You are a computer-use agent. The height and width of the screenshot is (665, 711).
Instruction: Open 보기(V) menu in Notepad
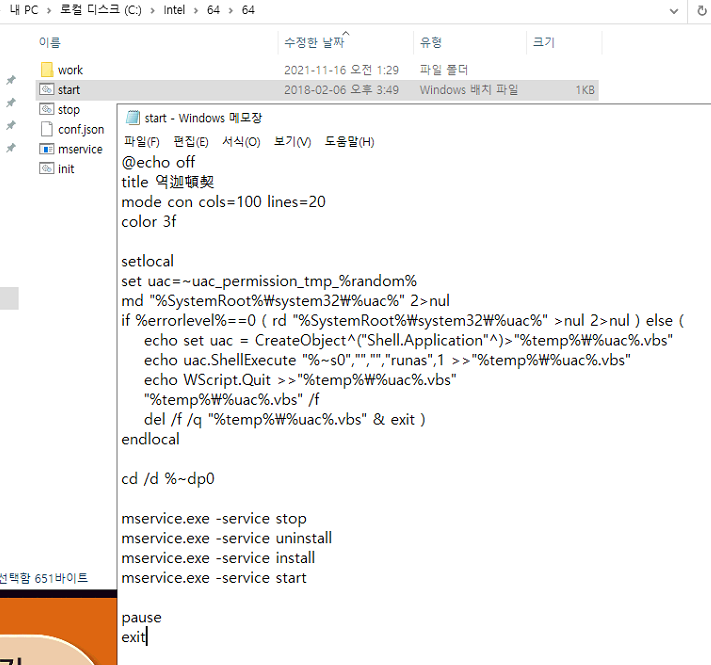tap(292, 142)
